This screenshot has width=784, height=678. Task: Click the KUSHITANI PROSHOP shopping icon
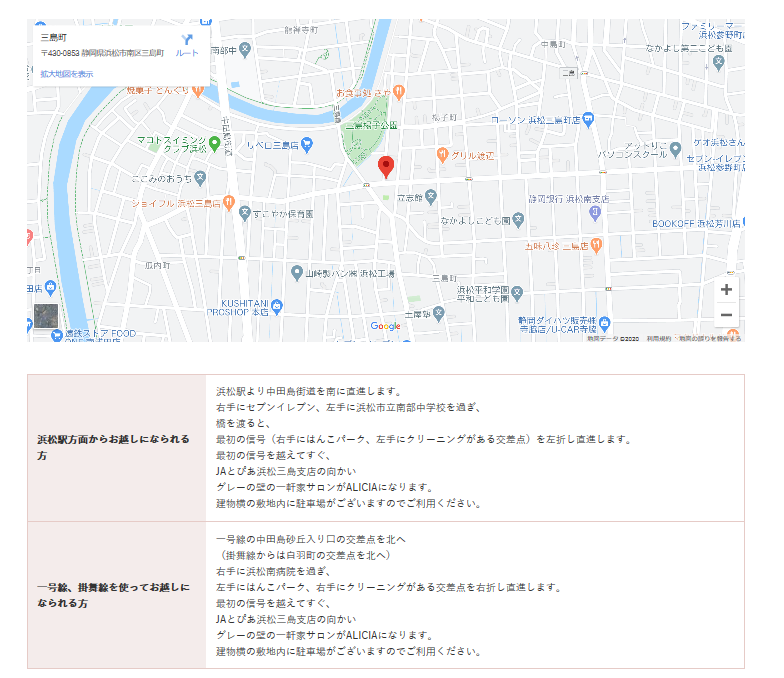coord(277,306)
